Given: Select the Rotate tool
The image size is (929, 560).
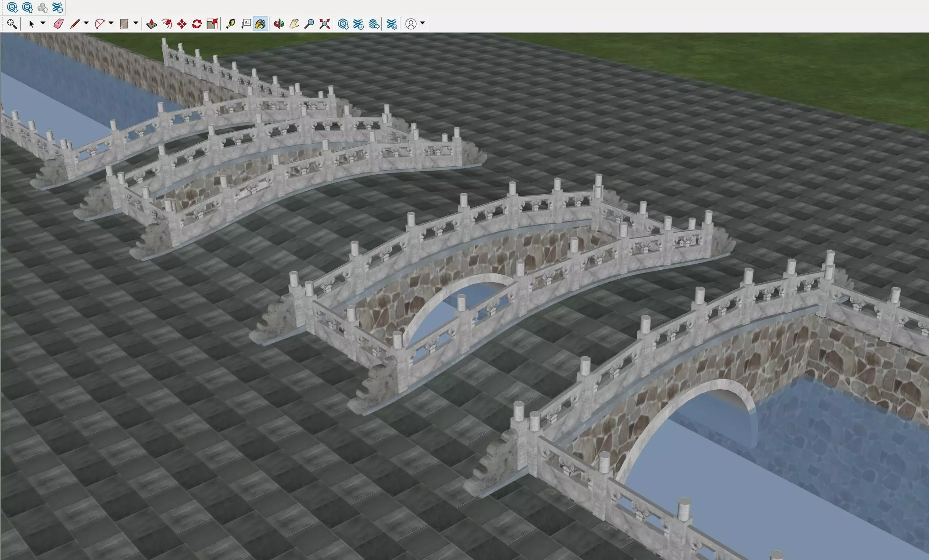Looking at the screenshot, I should point(197,24).
